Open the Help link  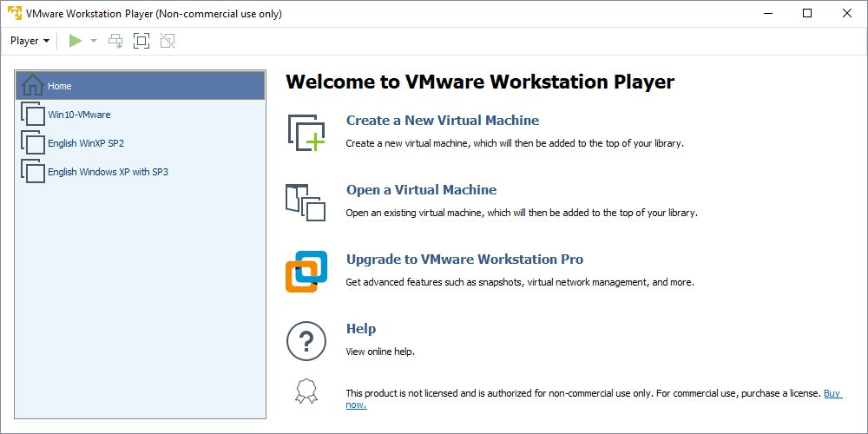[x=361, y=329]
